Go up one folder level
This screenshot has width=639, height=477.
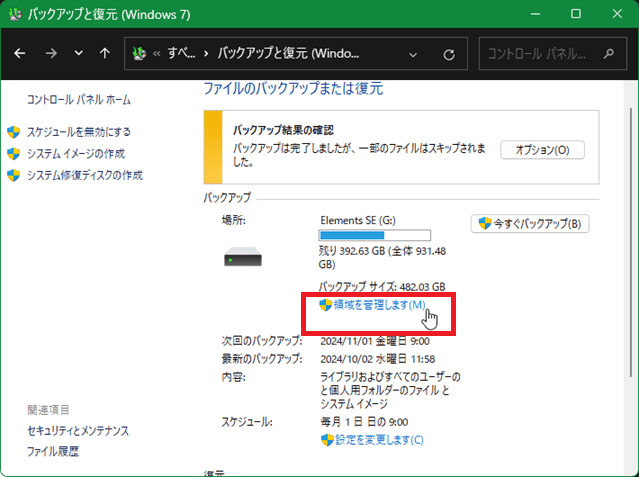[104, 53]
